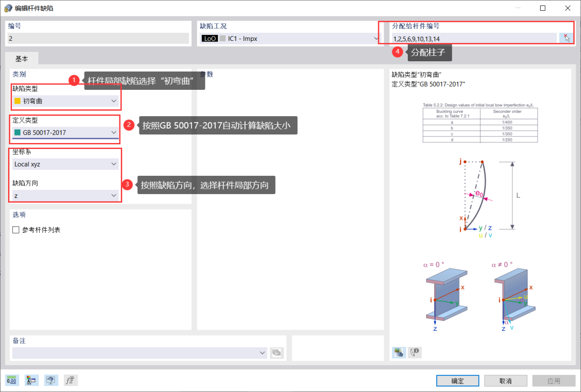Screen dimensions: 581x392
Task: Click the 分配给杆件编号 member list field
Action: click(x=474, y=39)
